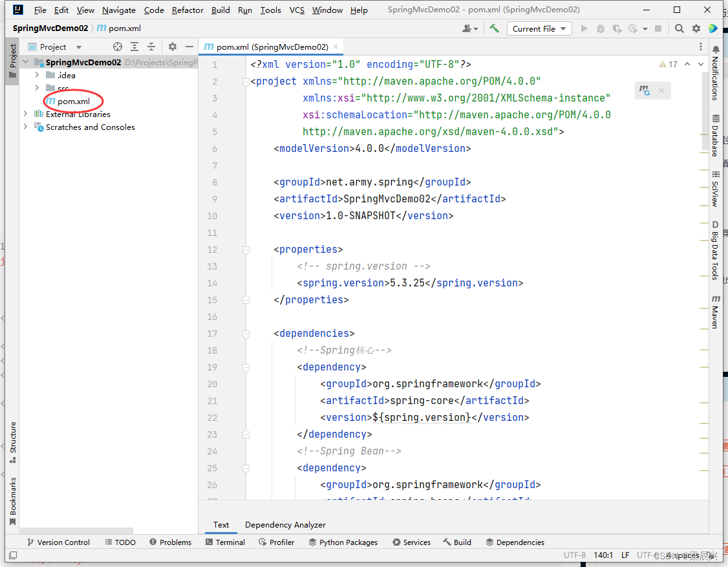Click the Run with Coverage icon
This screenshot has height=567, width=728.
tap(617, 28)
